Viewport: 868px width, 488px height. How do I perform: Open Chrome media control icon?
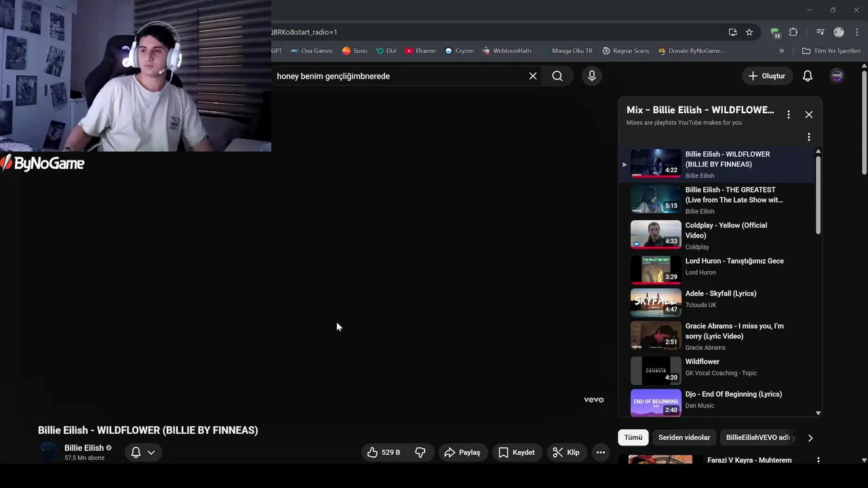(821, 32)
